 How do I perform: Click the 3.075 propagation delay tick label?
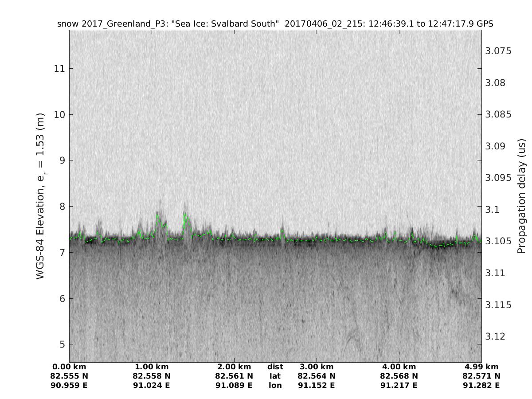click(x=498, y=51)
